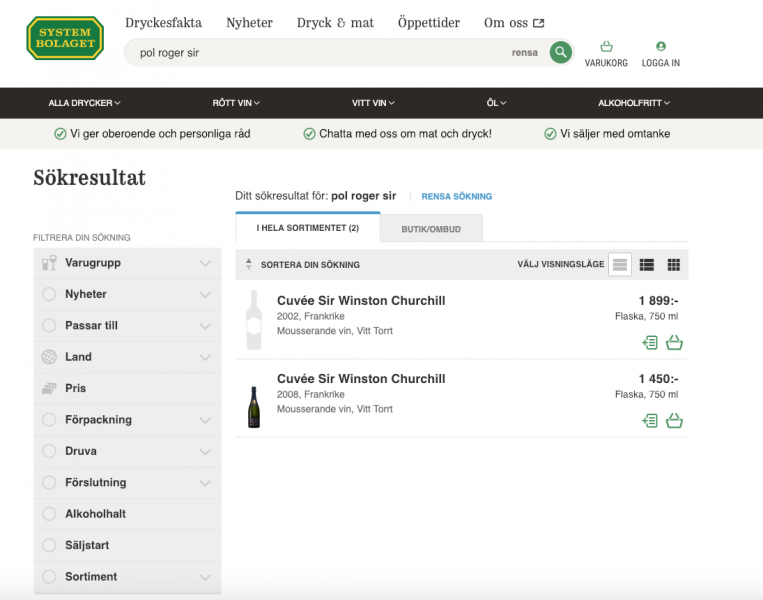
Task: Expand the Passar till chevron
Action: click(x=205, y=326)
